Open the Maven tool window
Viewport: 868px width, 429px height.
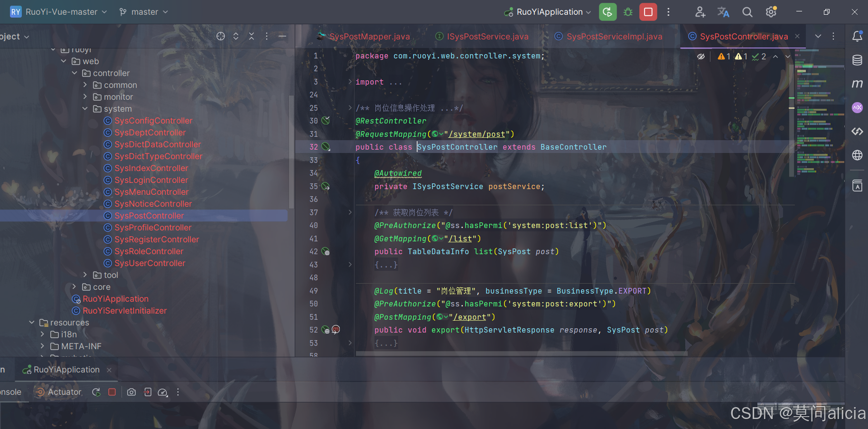(857, 84)
